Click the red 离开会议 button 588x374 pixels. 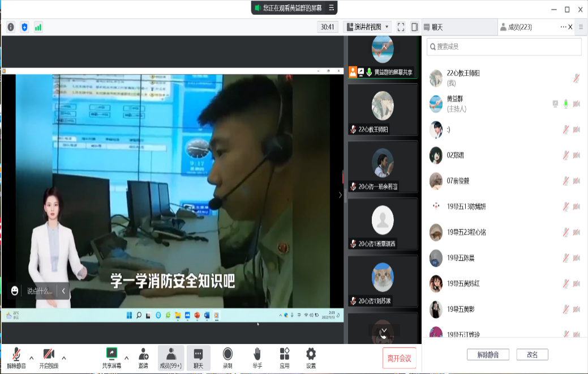pos(399,358)
